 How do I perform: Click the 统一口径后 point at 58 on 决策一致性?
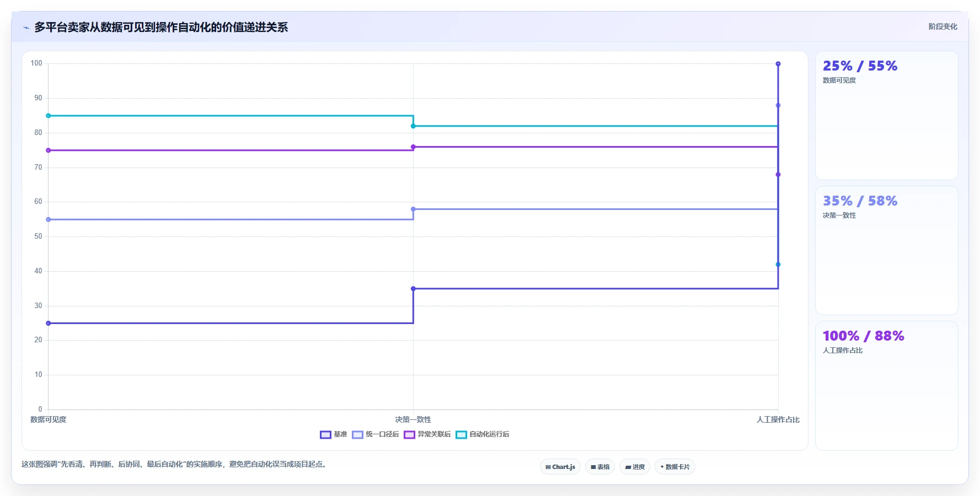click(x=413, y=209)
